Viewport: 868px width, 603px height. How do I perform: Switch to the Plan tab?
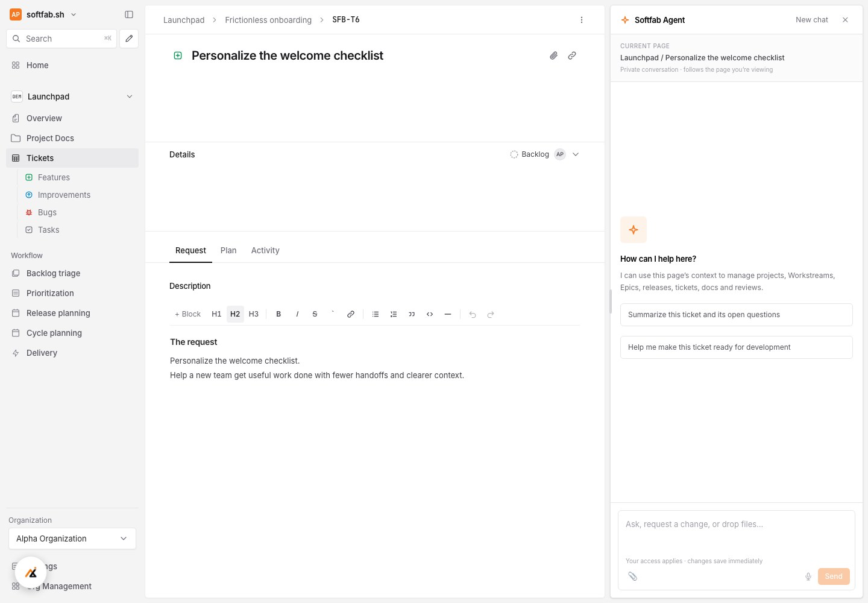pos(228,250)
